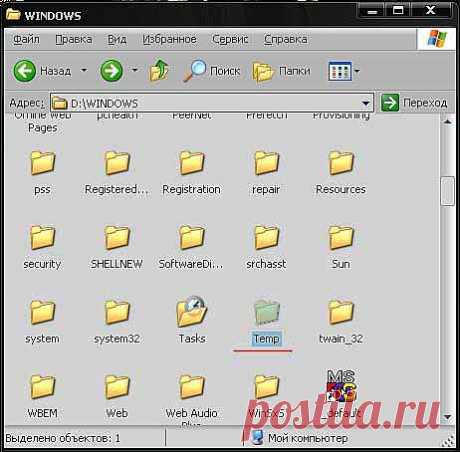Select the srchasst folder icon

(266, 237)
